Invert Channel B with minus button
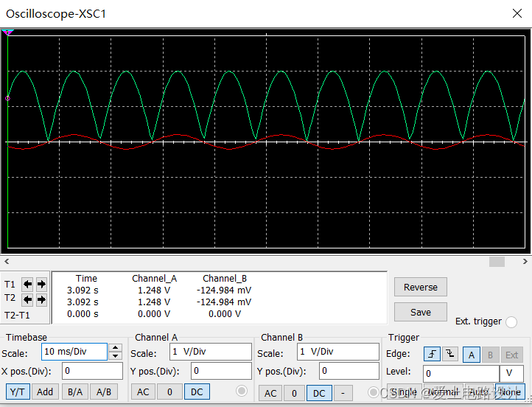 pyautogui.click(x=343, y=393)
